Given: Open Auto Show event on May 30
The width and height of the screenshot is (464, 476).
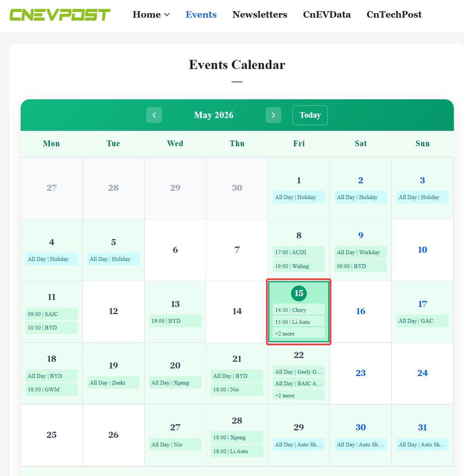Looking at the screenshot, I should tap(360, 444).
